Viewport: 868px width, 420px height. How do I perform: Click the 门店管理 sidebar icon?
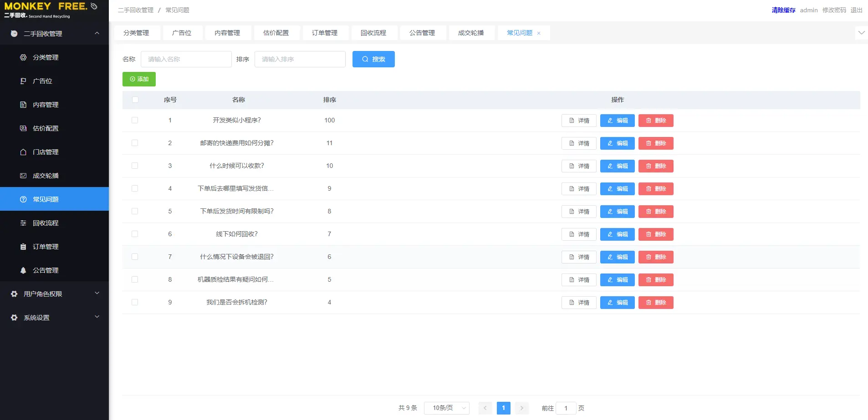pos(23,152)
